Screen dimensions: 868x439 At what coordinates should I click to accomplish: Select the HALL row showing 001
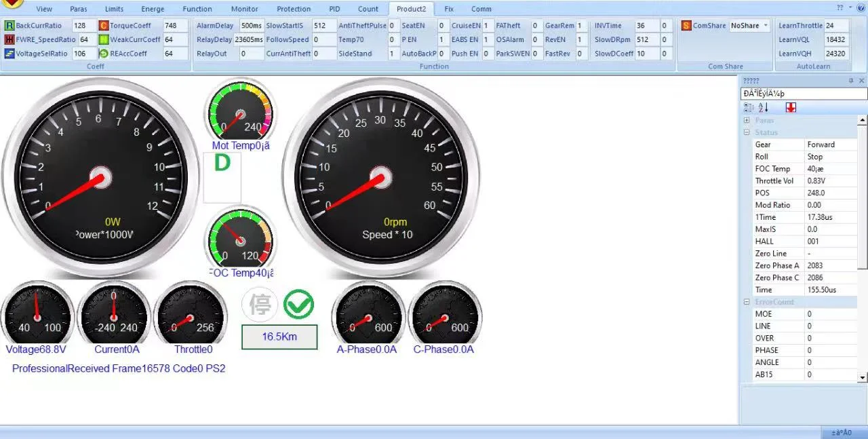(805, 241)
